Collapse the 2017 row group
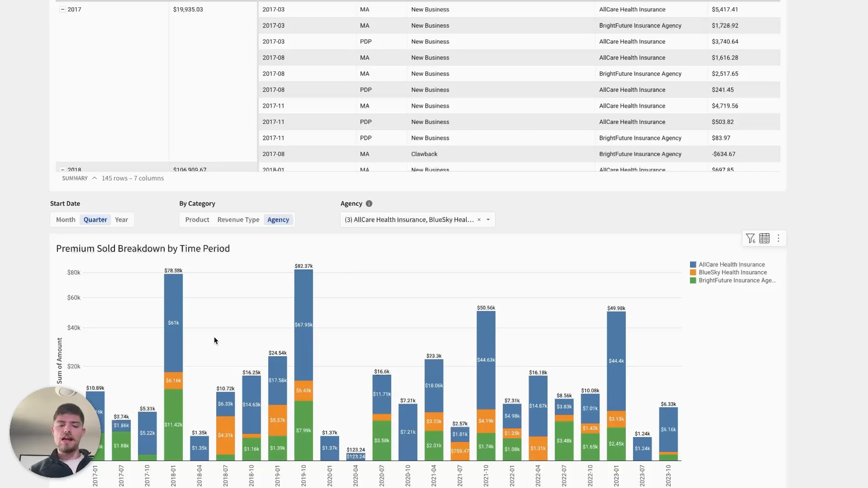Viewport: 868px width, 488px height. click(x=62, y=9)
